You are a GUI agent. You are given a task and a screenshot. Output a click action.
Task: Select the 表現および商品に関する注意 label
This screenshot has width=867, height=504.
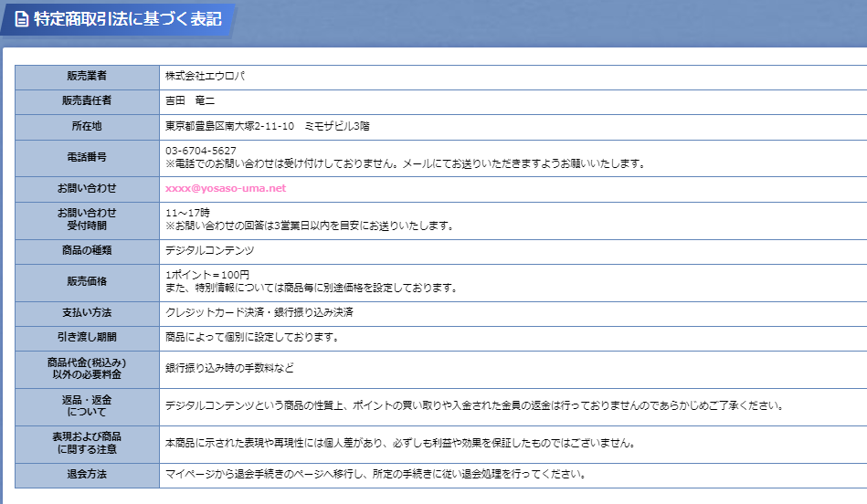pos(87,443)
